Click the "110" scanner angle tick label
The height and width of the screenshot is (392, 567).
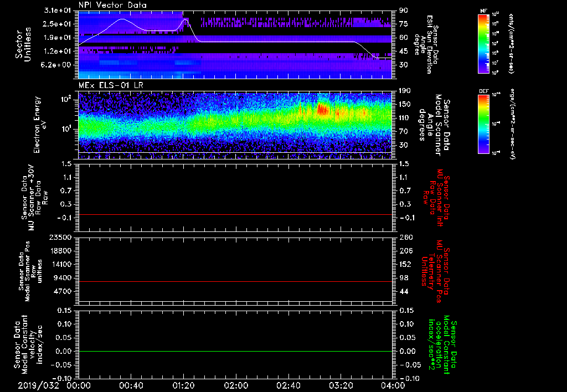[404, 118]
